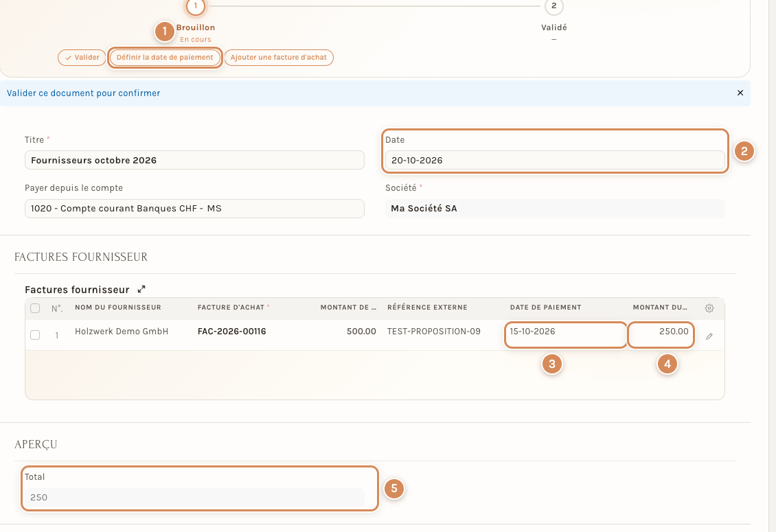Dismiss the 'Valider ce document' banner
776x532 pixels.
click(x=740, y=93)
